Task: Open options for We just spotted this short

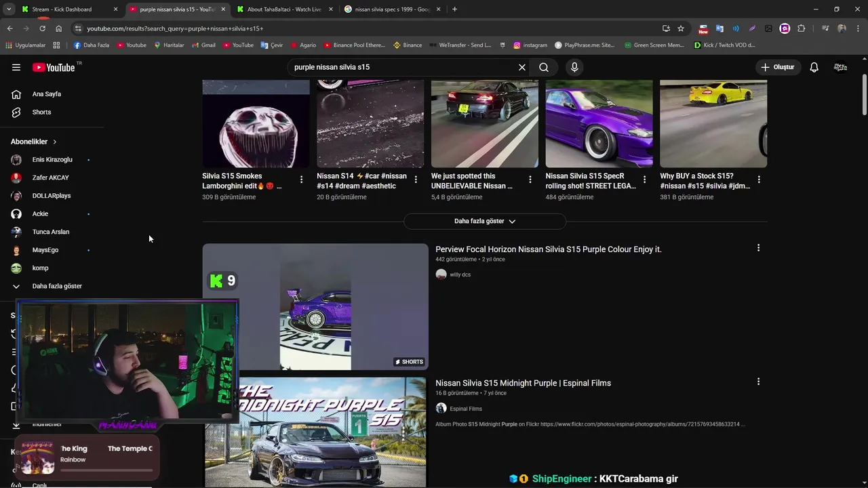Action: pos(530,180)
